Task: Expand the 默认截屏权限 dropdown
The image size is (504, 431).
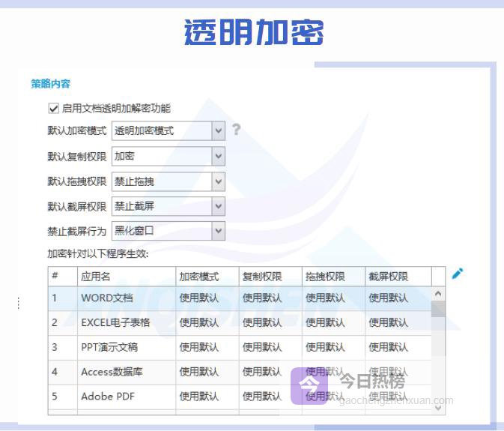Action: (218, 205)
